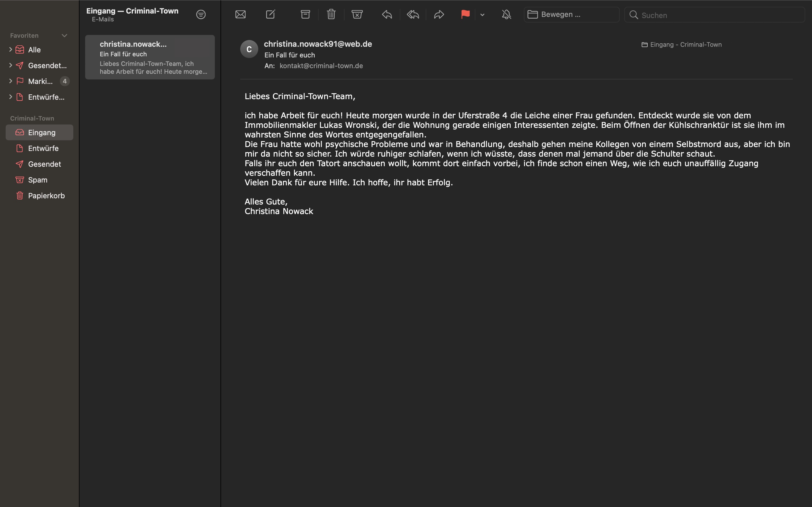Reply to christina.nowack91 email
Viewport: 812px width, 507px height.
point(387,14)
